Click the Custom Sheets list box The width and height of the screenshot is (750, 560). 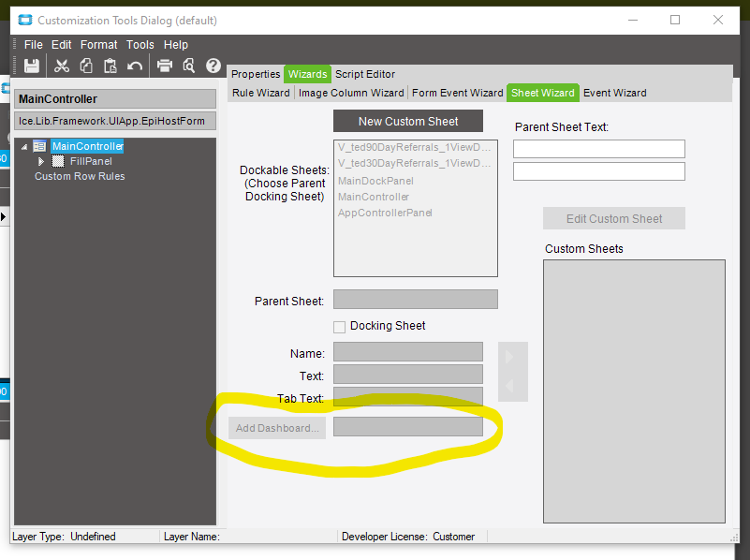tap(634, 391)
